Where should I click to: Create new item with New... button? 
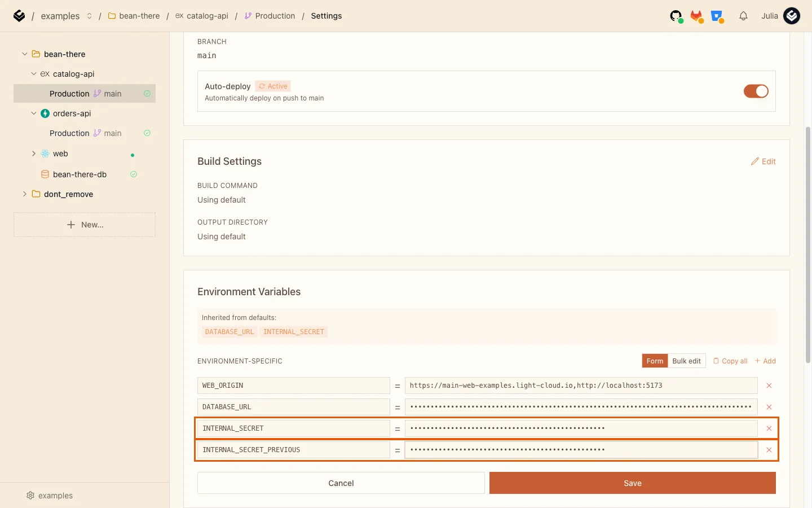(85, 225)
